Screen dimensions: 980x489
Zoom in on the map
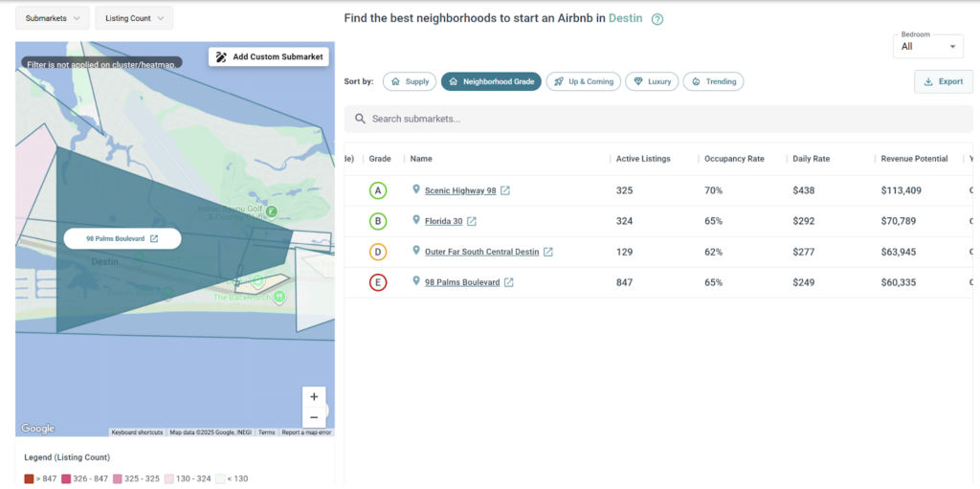tap(314, 396)
